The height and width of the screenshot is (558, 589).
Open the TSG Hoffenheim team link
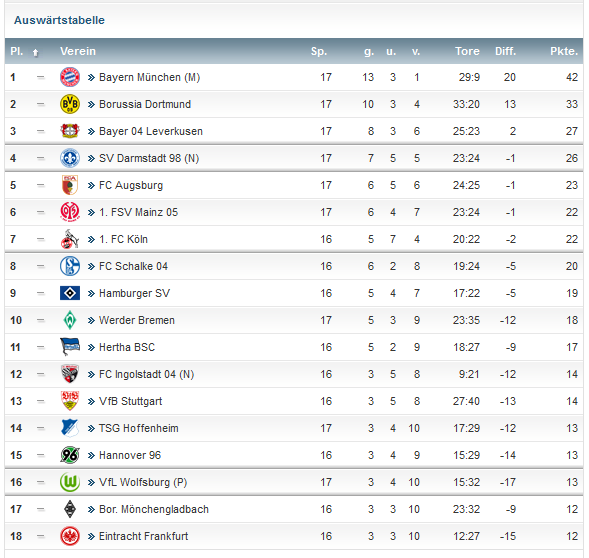pos(139,428)
